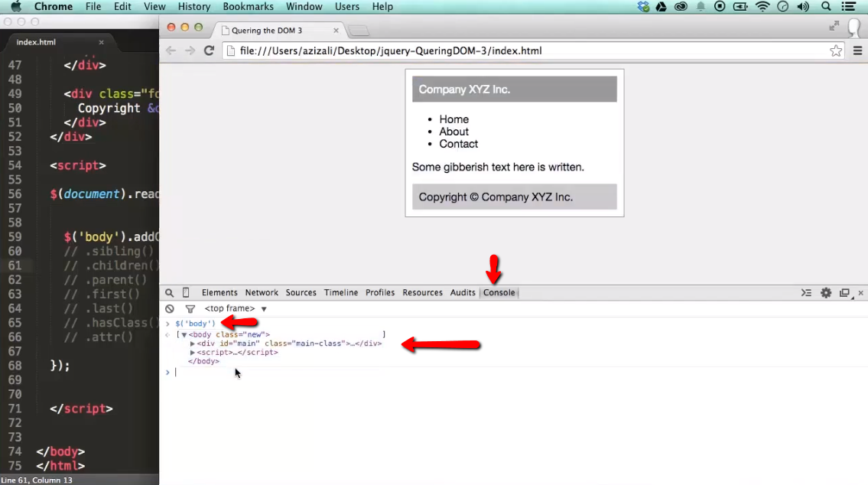Click the volume icon in menu bar
Screen dimensions: 868x485
803,7
